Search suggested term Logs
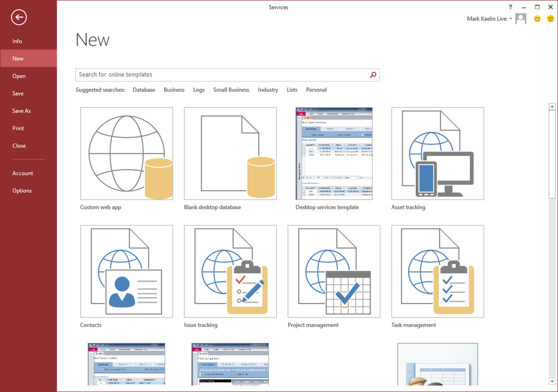The width and height of the screenshot is (558, 392). pos(199,90)
